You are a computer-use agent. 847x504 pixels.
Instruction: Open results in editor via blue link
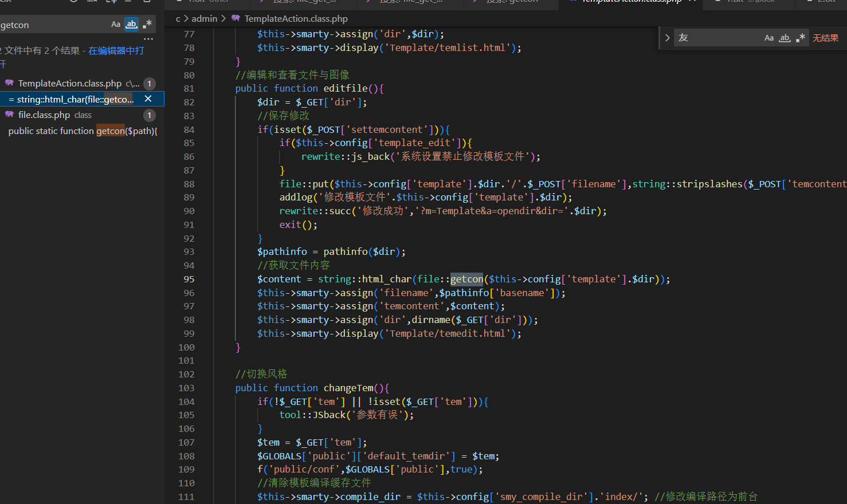[x=116, y=50]
